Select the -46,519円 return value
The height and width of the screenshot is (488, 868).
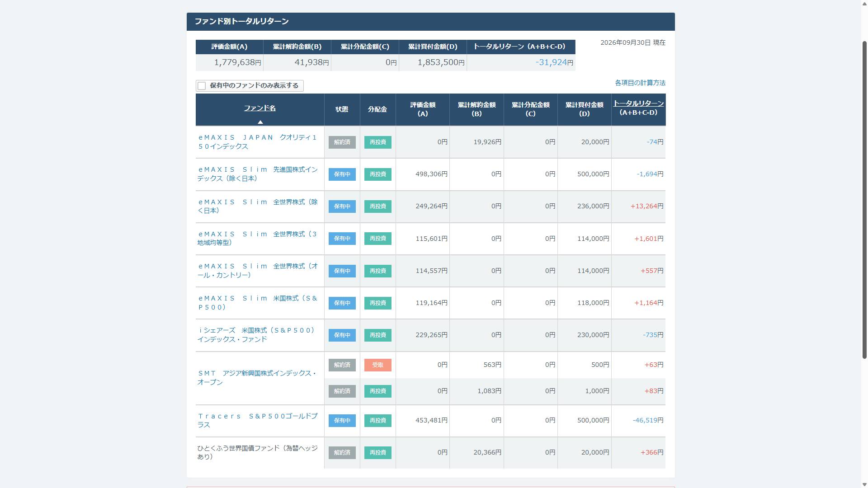pos(648,420)
